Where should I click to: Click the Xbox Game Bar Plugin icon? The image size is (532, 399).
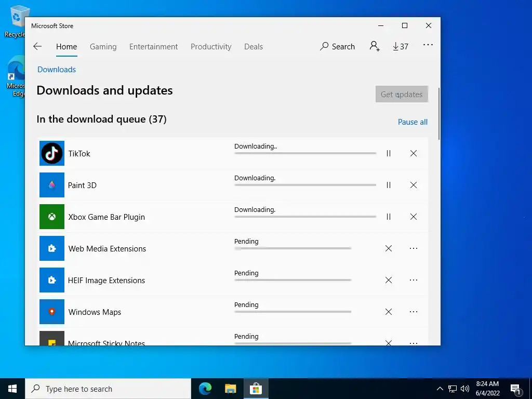[x=52, y=217]
